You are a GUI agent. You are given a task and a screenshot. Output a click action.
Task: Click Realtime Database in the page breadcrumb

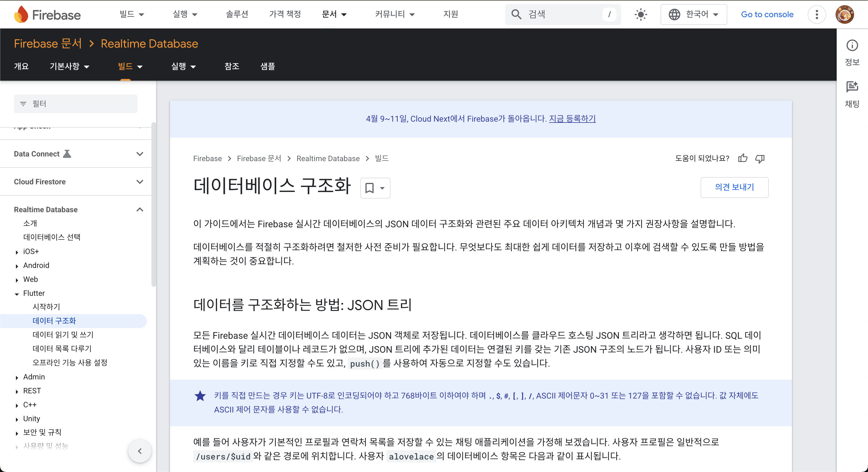tap(328, 158)
